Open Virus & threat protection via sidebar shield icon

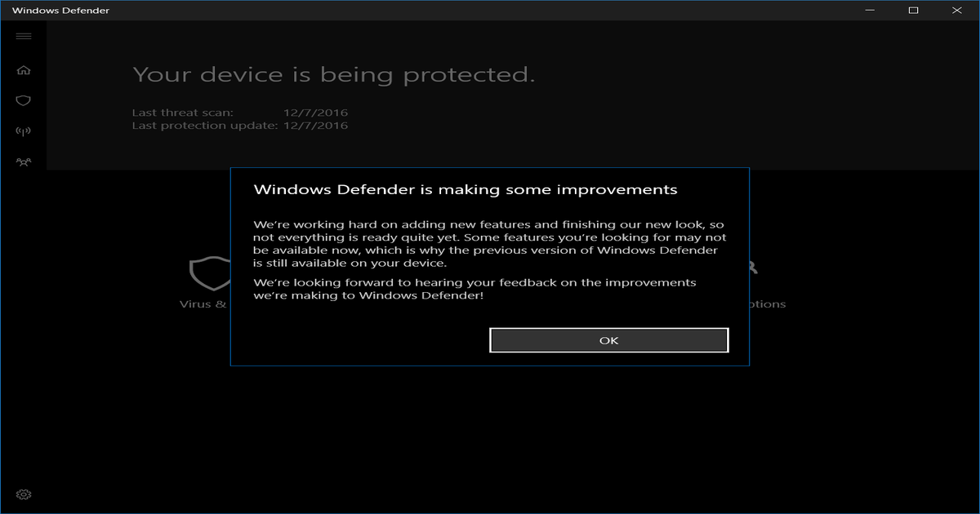[24, 100]
